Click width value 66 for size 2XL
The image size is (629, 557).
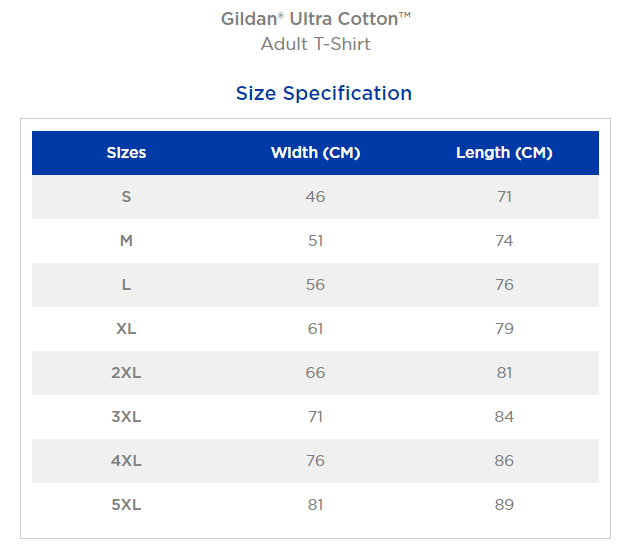coord(315,373)
